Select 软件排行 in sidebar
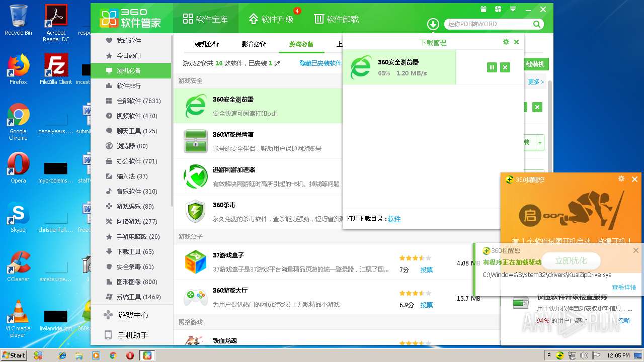The image size is (644, 362). (131, 85)
